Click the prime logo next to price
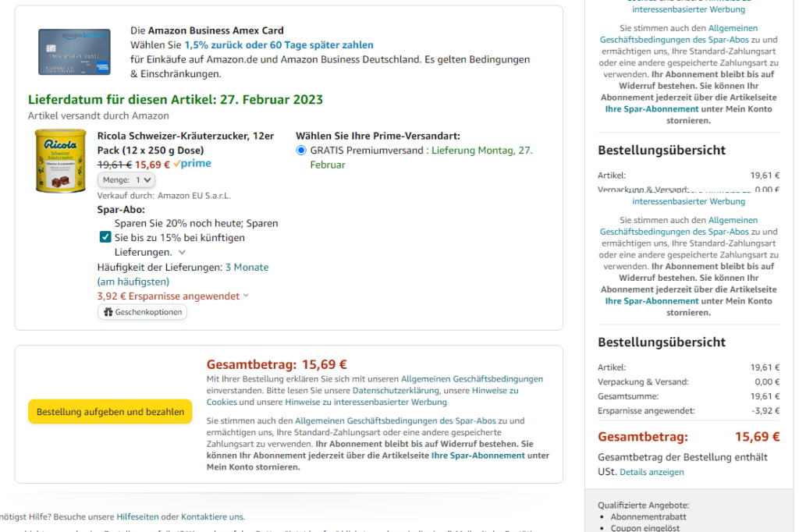 click(192, 164)
